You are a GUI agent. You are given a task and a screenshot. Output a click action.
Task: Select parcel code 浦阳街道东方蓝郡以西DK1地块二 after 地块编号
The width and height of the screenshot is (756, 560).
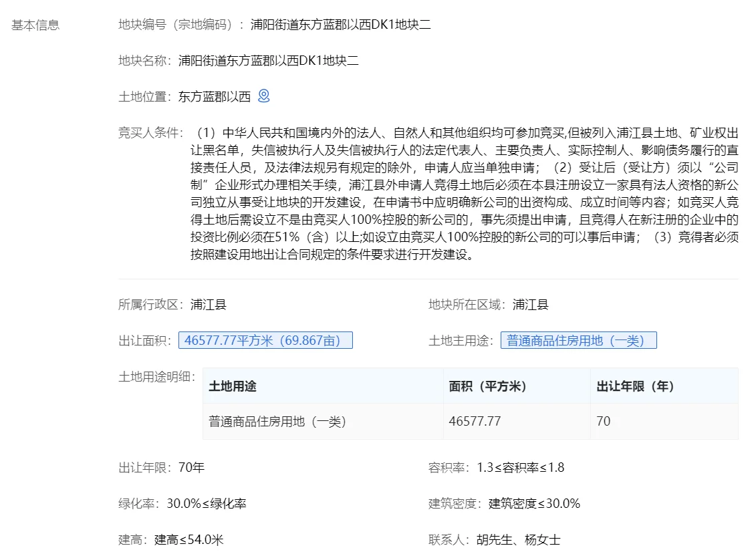click(340, 25)
